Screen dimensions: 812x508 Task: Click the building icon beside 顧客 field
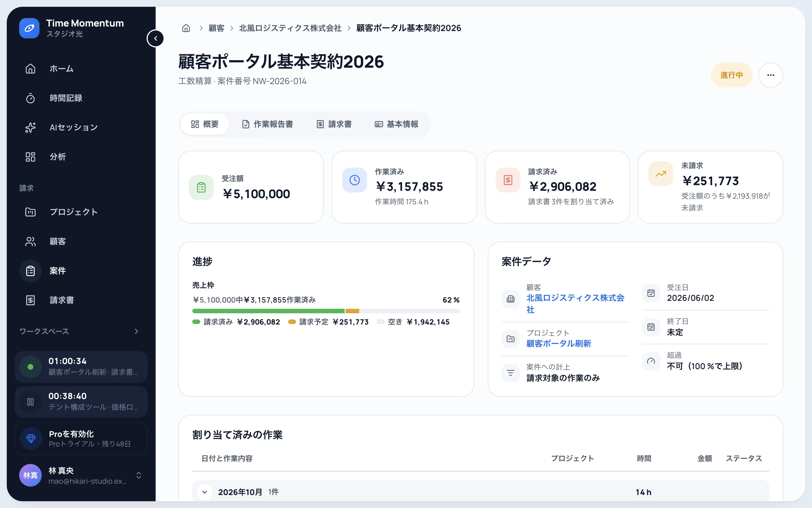(x=511, y=299)
